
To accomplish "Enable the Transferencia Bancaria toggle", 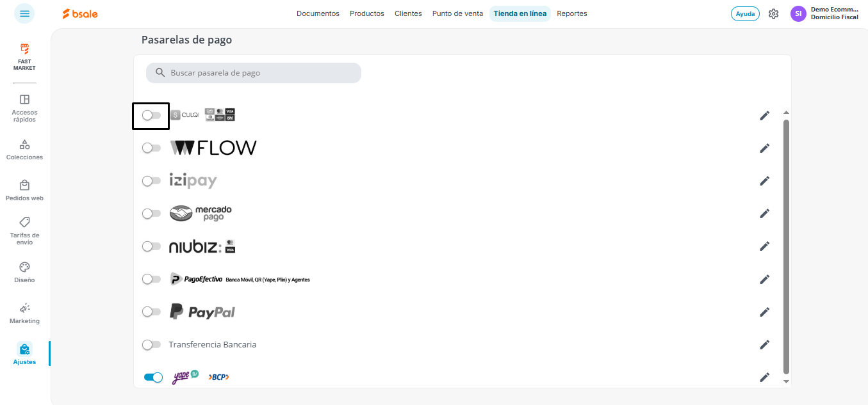I will tap(152, 344).
